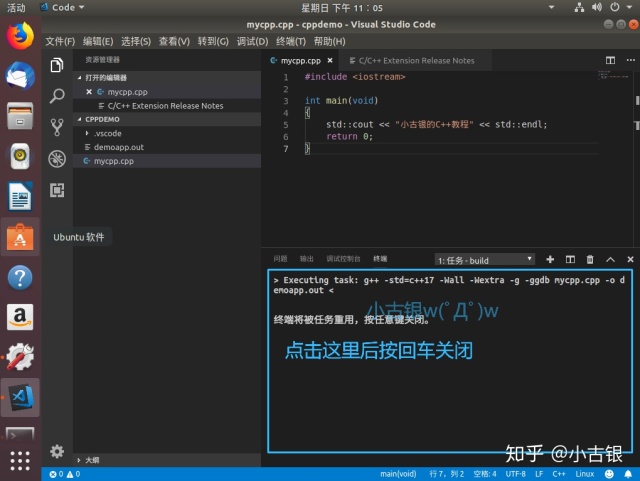Open demoapp.out in the file tree

pos(167,147)
